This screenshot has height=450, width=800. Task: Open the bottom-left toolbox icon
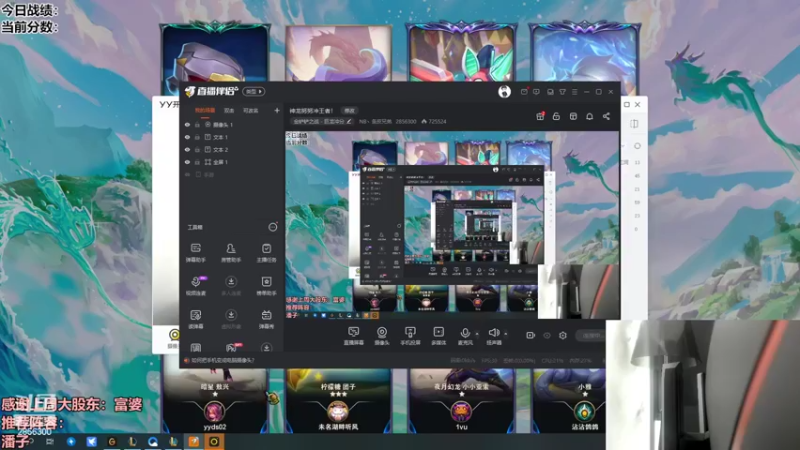coord(195,348)
